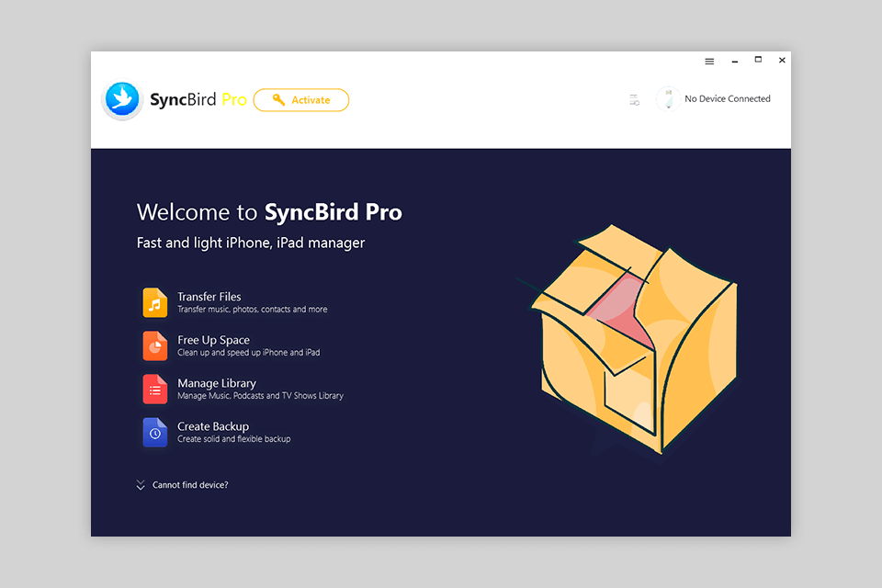
Task: Click the Free Up Space pie chart icon
Action: [x=154, y=345]
